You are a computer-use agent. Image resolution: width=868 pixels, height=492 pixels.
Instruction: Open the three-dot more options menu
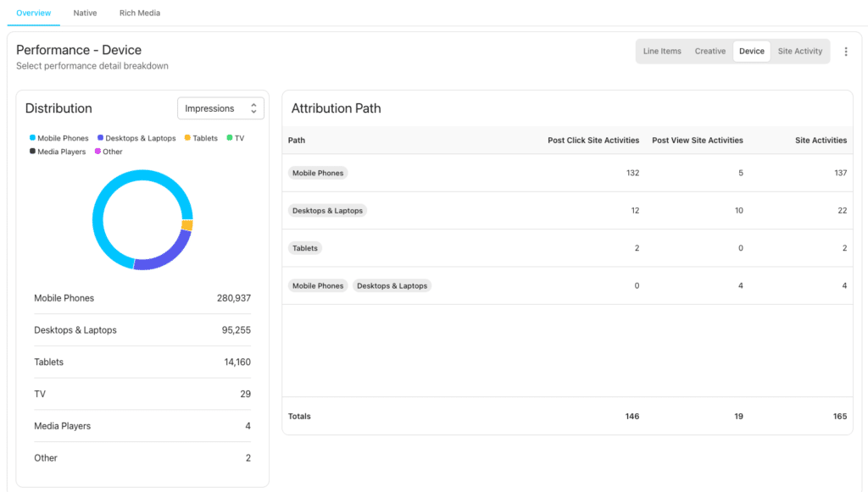845,52
